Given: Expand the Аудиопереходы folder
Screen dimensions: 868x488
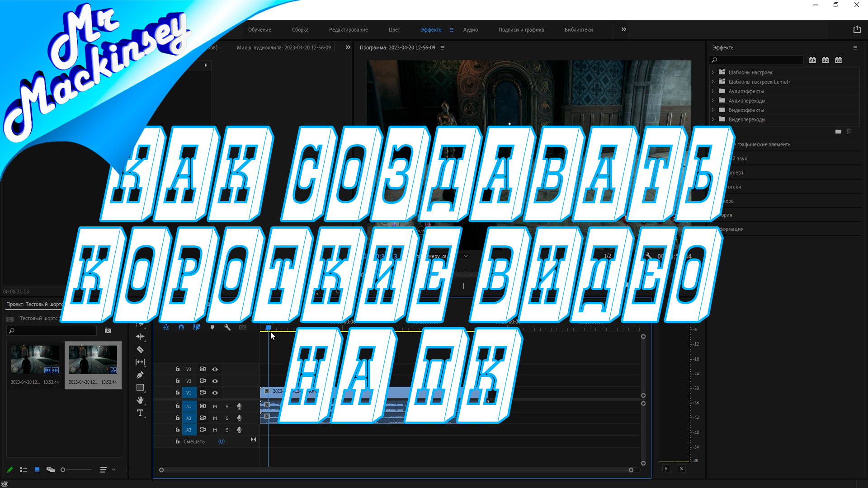Looking at the screenshot, I should coord(713,100).
